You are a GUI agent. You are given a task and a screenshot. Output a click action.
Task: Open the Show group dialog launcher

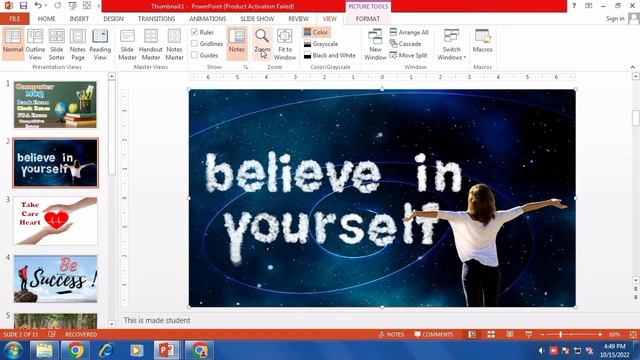[246, 67]
